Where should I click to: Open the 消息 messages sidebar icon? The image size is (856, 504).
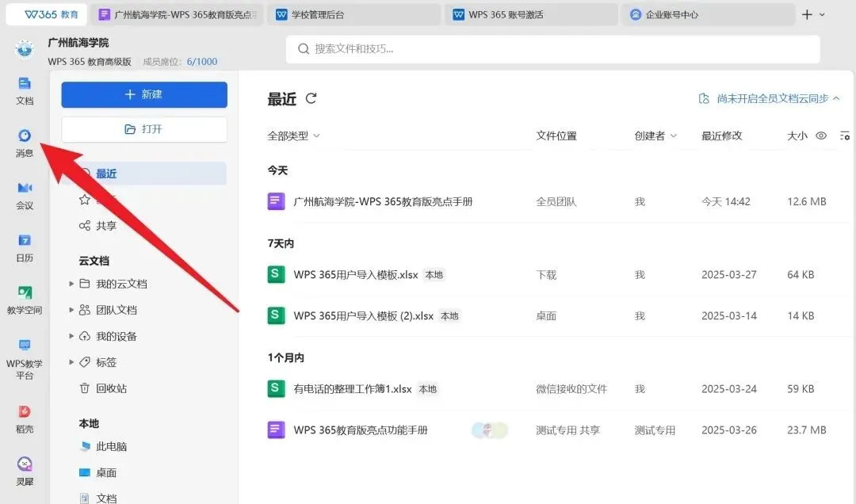pos(25,143)
